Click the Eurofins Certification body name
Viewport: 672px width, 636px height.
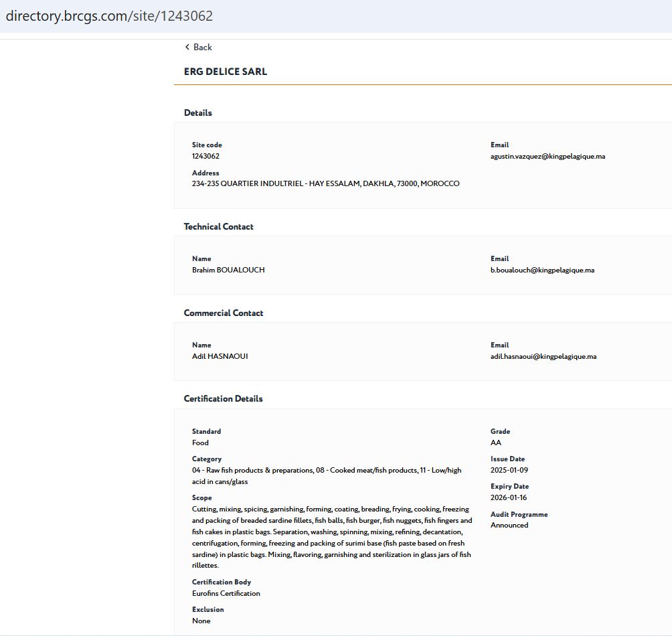[x=226, y=593]
